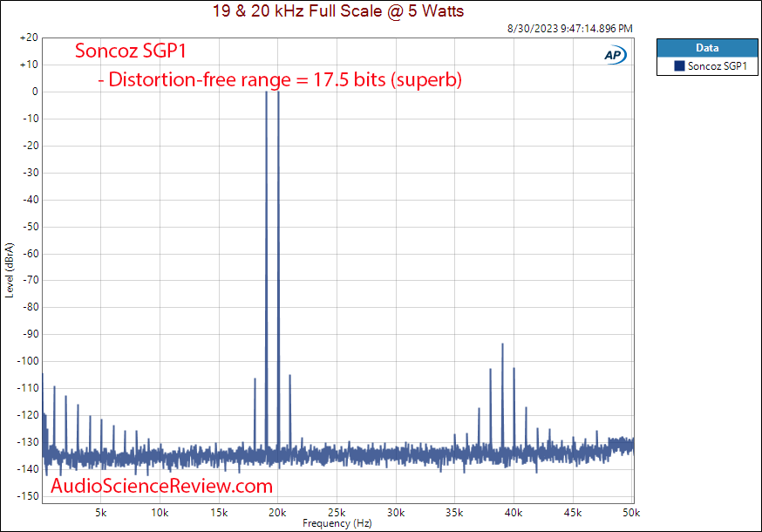762x532 pixels.
Task: Click the "-50" level axis tick label
Action: pyautogui.click(x=31, y=227)
